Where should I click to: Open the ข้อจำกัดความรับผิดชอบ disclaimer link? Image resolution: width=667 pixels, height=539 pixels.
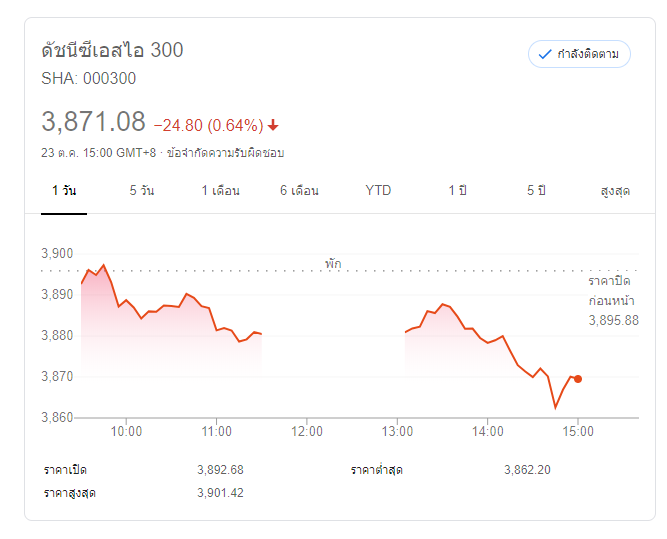(x=226, y=153)
